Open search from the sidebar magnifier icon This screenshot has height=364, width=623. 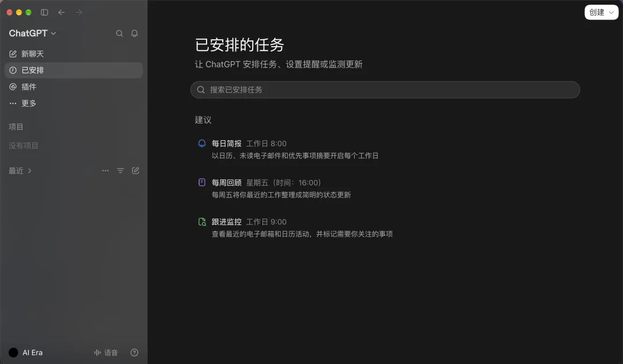pyautogui.click(x=119, y=33)
